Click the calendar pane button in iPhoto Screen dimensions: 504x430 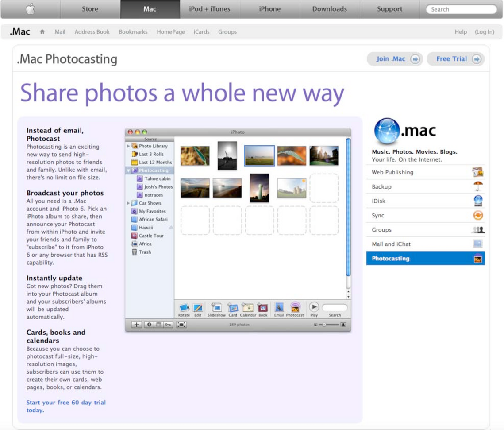pos(158,325)
